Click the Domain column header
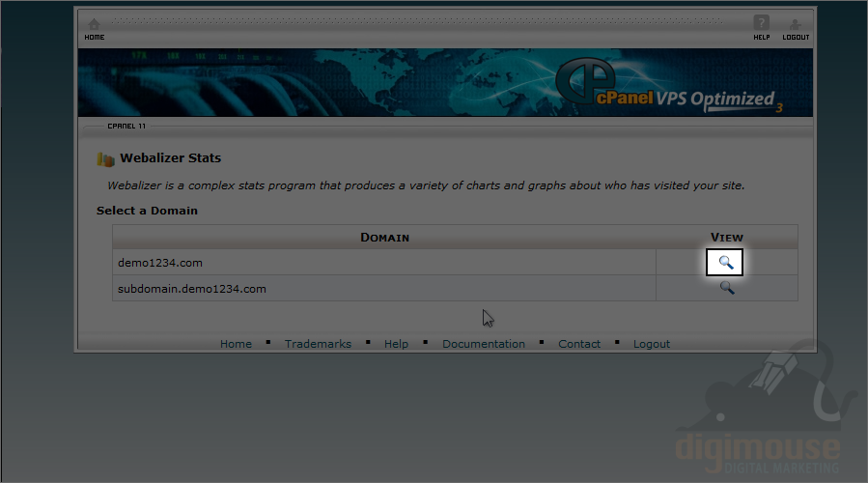 (x=384, y=237)
